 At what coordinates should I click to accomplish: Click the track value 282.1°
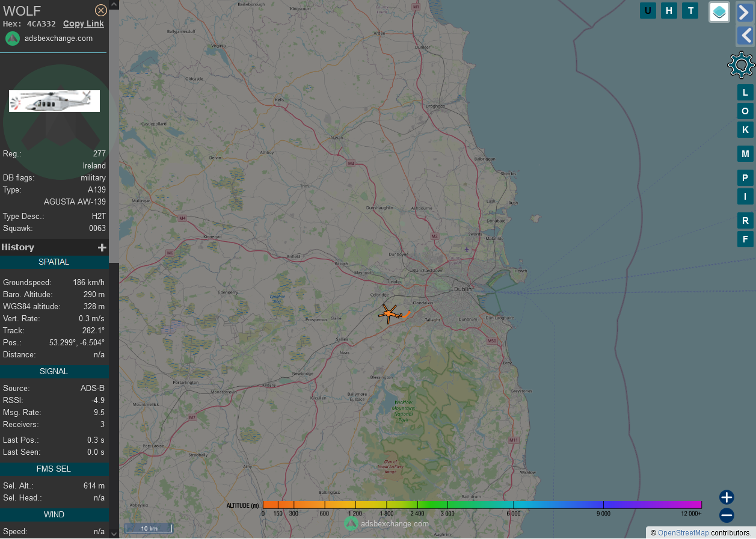[93, 331]
